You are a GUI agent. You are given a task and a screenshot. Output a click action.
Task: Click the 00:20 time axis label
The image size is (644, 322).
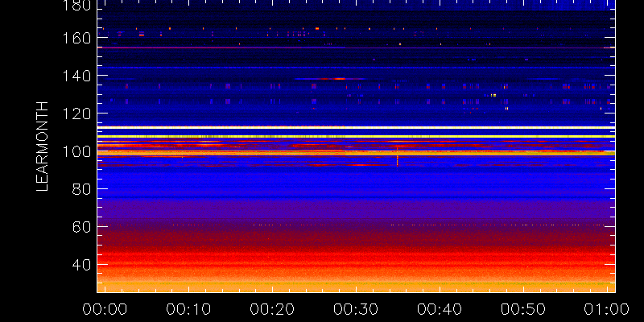tap(272, 309)
